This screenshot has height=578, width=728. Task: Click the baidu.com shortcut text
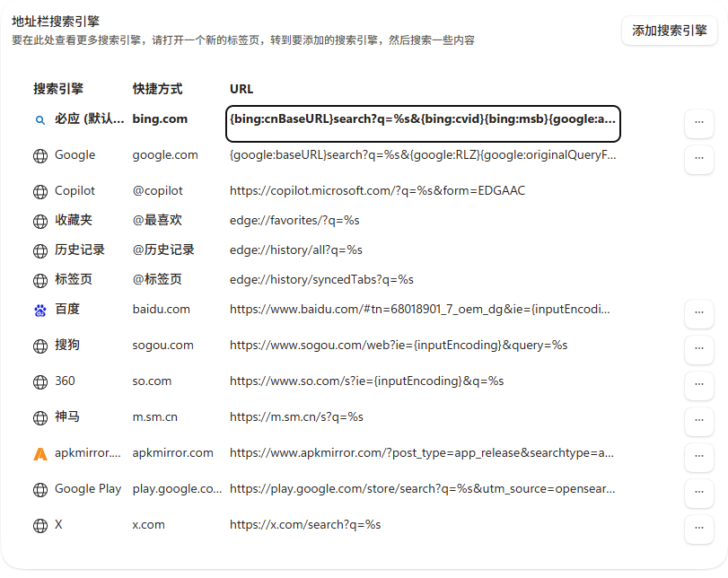click(x=161, y=310)
